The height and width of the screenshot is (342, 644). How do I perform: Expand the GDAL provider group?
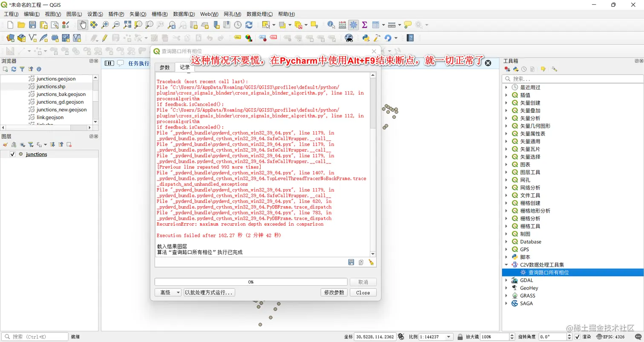click(506, 280)
